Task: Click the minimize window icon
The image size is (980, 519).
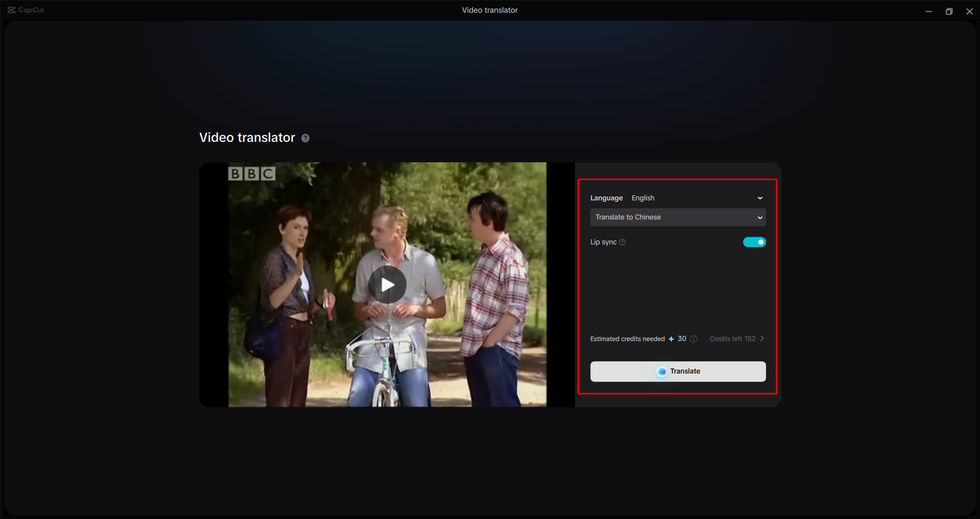Action: tap(928, 11)
